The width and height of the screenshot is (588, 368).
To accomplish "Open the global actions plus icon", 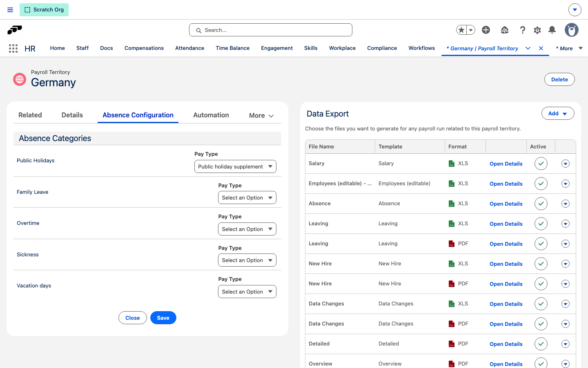I will (x=486, y=30).
